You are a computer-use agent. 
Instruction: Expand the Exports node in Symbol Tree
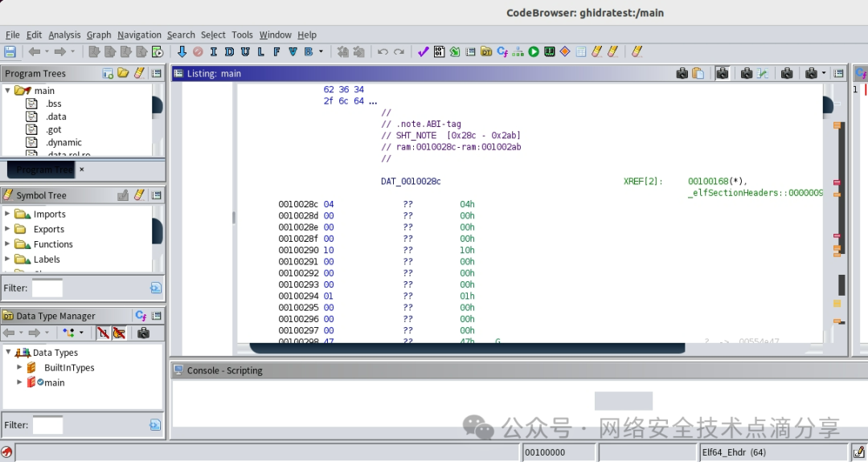(7, 228)
